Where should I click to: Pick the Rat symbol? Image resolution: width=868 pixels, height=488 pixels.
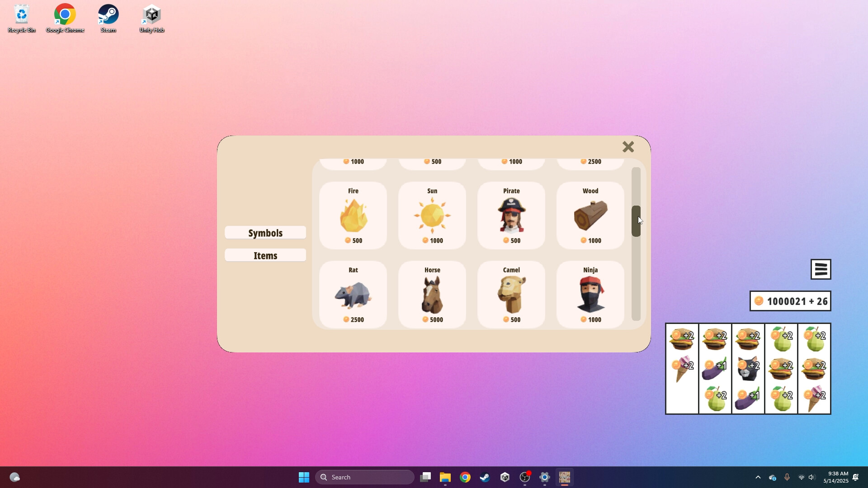click(x=353, y=295)
